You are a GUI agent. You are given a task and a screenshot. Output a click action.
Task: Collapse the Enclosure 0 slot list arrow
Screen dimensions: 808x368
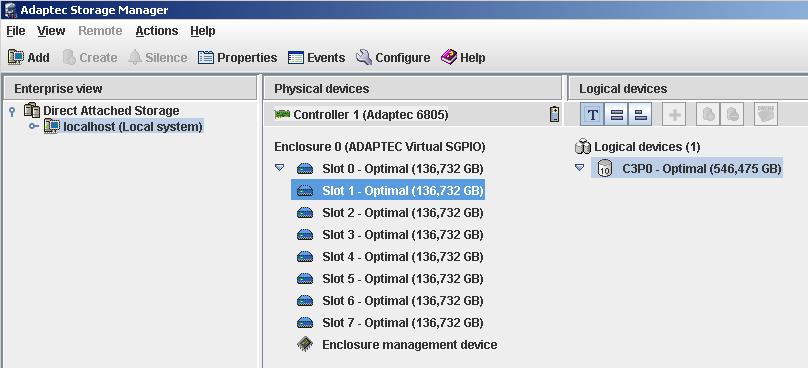pos(279,168)
